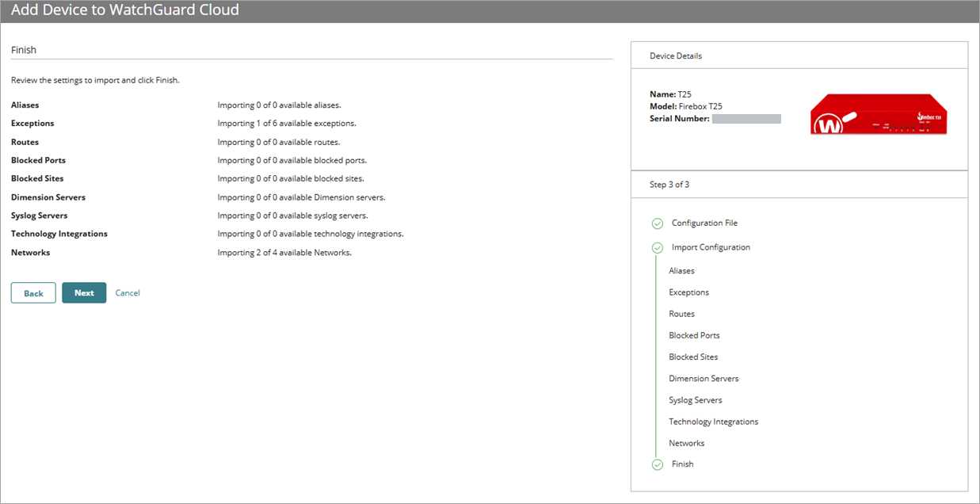Screen dimensions: 980x504
Task: Open the Blocked Sites sub-step in sidebar
Action: point(693,357)
